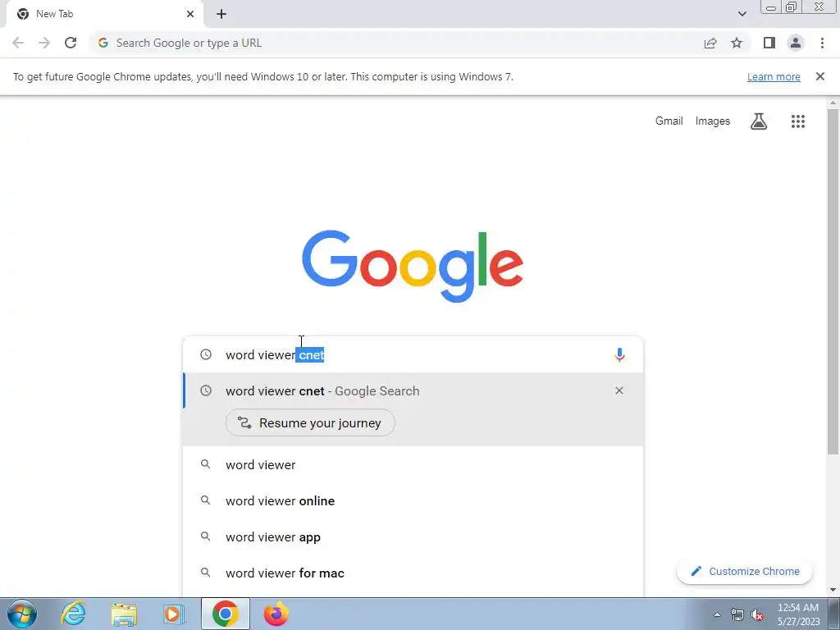Show hidden tray icons arrow
The width and height of the screenshot is (840, 630).
[x=717, y=614]
